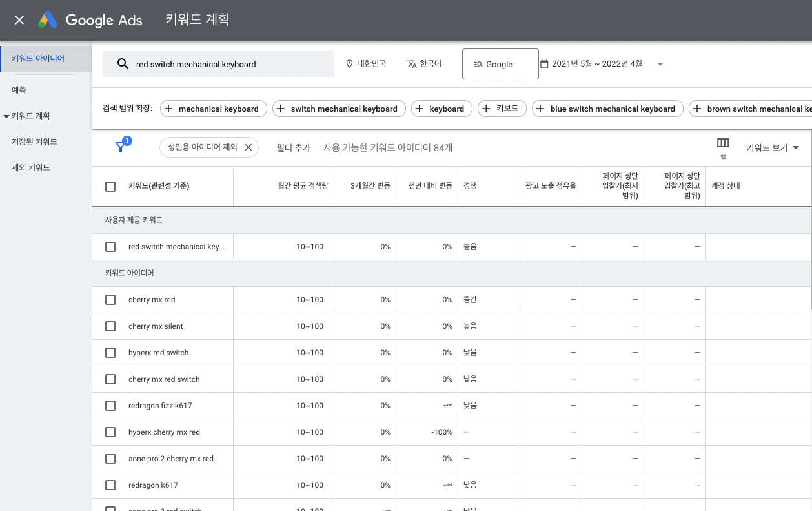Screen dimensions: 812x511
Task: Open the date range dropdown arrow
Action: click(x=660, y=64)
